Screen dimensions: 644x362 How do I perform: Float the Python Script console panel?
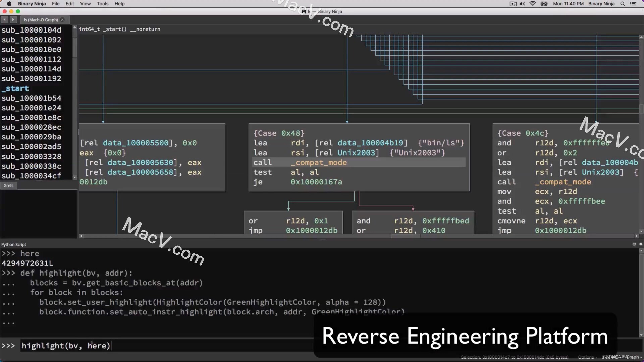point(634,244)
